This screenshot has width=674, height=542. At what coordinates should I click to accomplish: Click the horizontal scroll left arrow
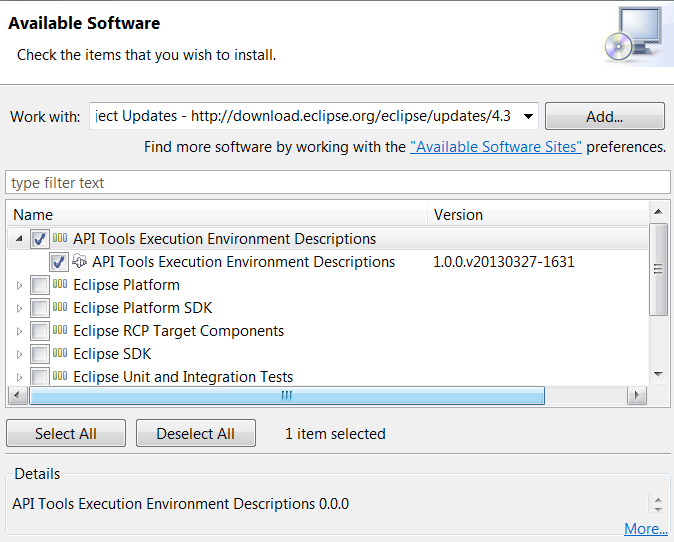(18, 395)
